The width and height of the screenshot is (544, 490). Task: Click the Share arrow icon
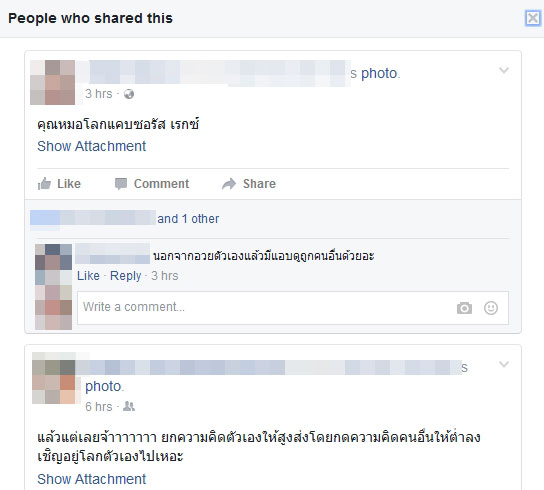click(x=229, y=184)
